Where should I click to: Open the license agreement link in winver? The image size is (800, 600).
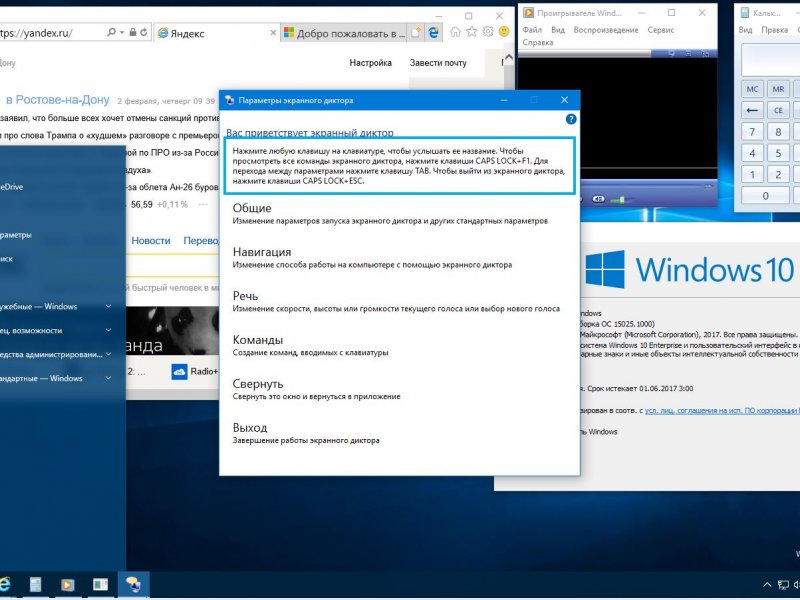[x=722, y=410]
